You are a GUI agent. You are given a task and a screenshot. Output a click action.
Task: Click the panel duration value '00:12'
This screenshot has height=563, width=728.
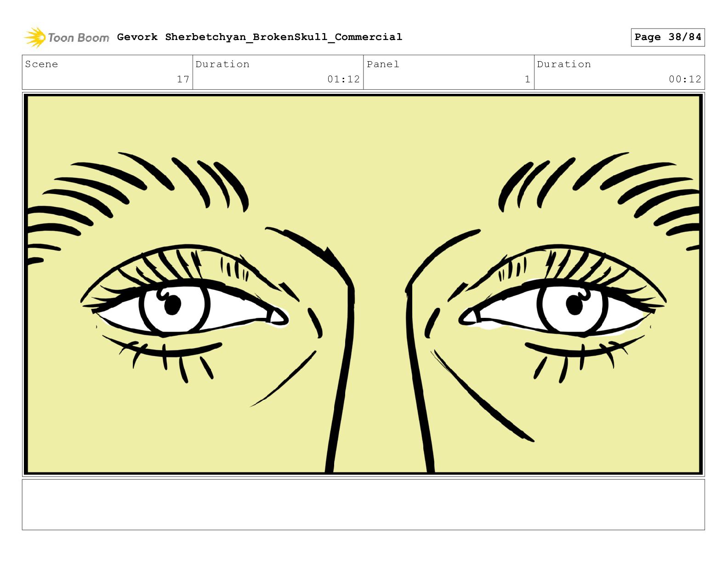pyautogui.click(x=685, y=79)
